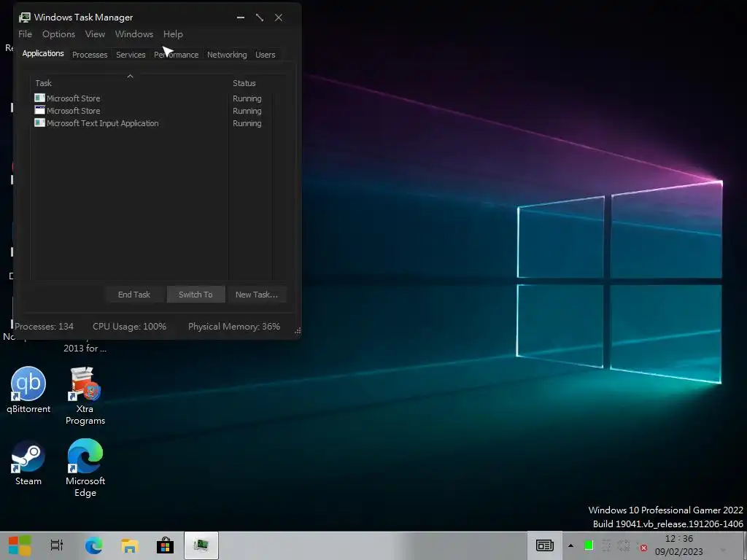This screenshot has height=560, width=747.
Task: Open Microsoft Store from the taskbar
Action: [x=166, y=545]
